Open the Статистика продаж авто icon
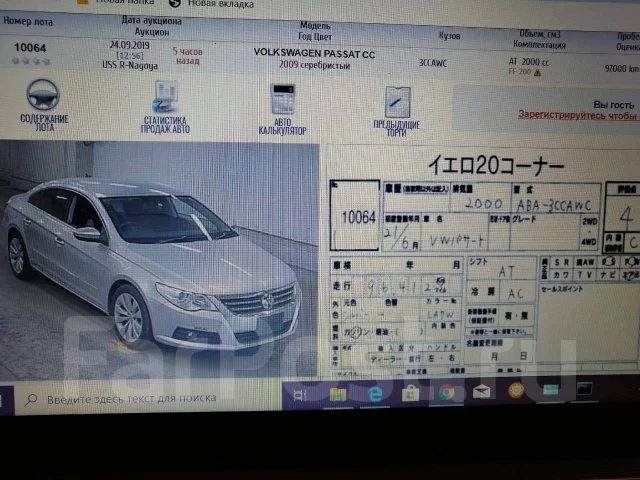Viewport: 640px width, 480px height. [165, 97]
